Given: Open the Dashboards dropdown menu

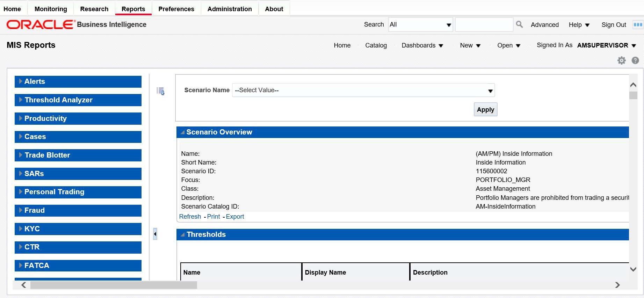Looking at the screenshot, I should 422,45.
